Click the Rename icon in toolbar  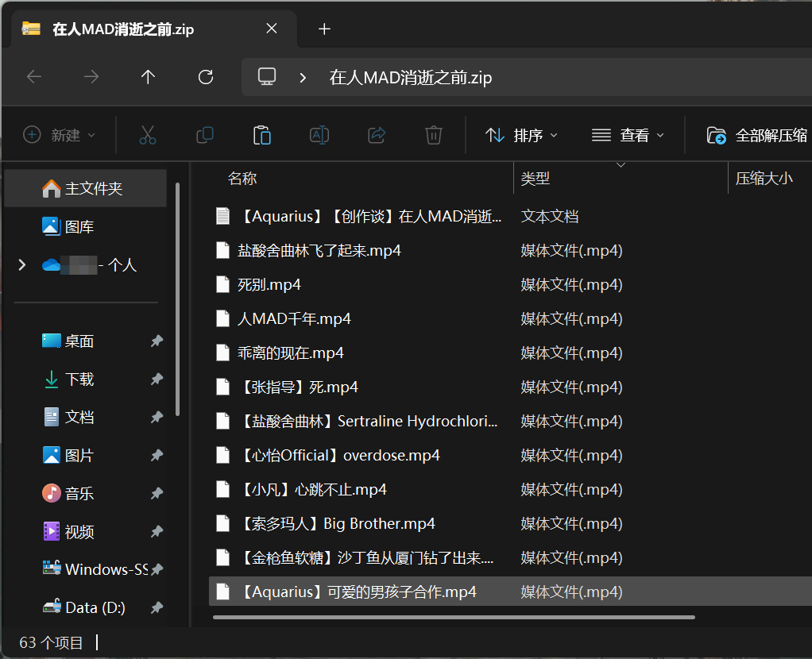pos(319,136)
